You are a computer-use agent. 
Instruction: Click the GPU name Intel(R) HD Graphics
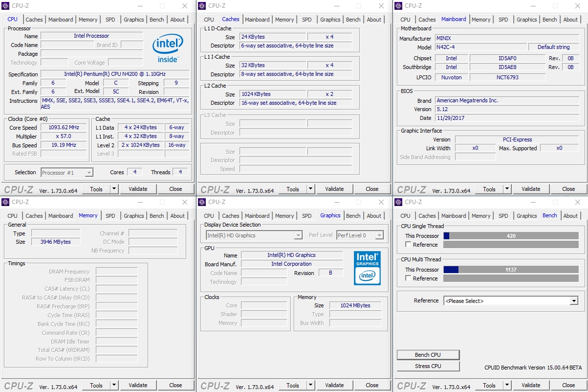291,255
